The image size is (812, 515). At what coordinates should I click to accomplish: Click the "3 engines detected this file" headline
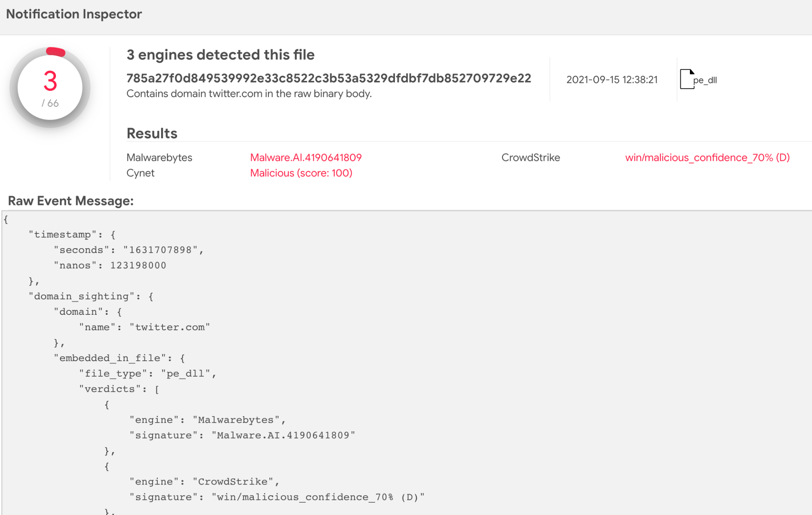tap(220, 55)
